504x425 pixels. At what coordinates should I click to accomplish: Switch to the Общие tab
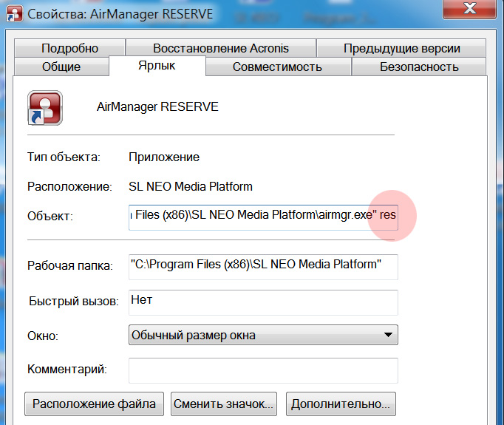61,67
